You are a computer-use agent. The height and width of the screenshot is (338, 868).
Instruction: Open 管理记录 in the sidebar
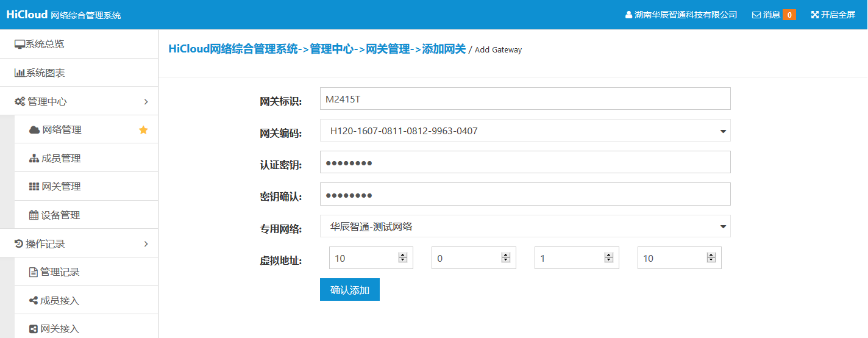[60, 272]
